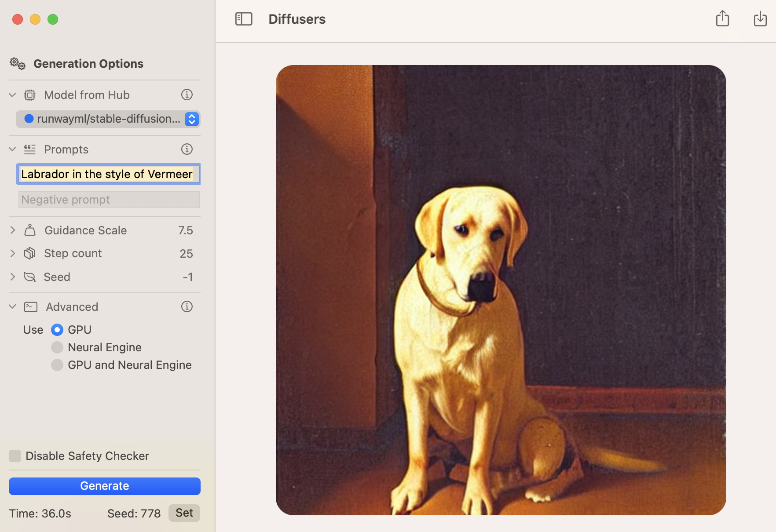This screenshot has width=776, height=532.
Task: Toggle the sidebar visibility icon
Action: pyautogui.click(x=244, y=19)
